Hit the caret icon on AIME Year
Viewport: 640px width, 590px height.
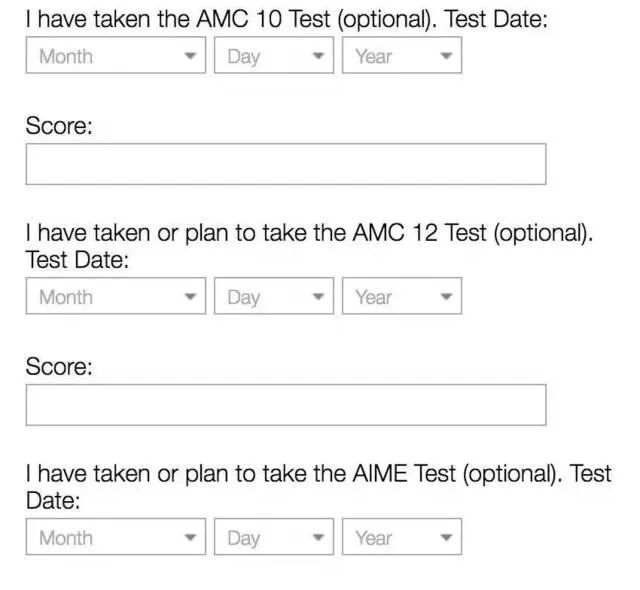pos(446,539)
